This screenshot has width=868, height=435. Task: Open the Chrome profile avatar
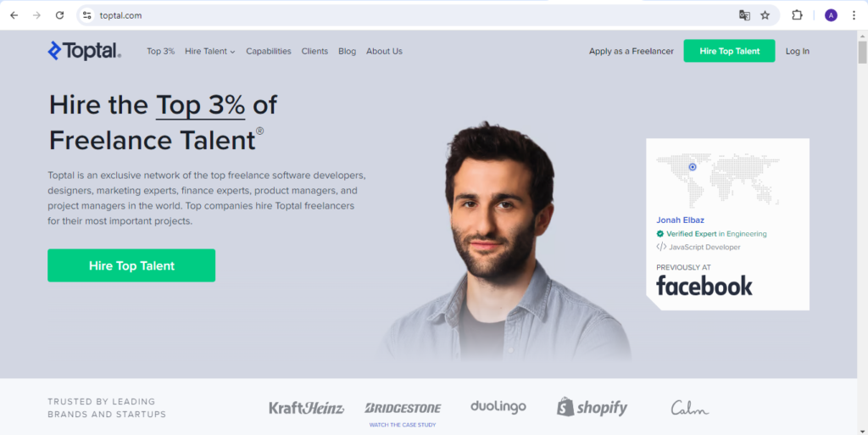[831, 15]
